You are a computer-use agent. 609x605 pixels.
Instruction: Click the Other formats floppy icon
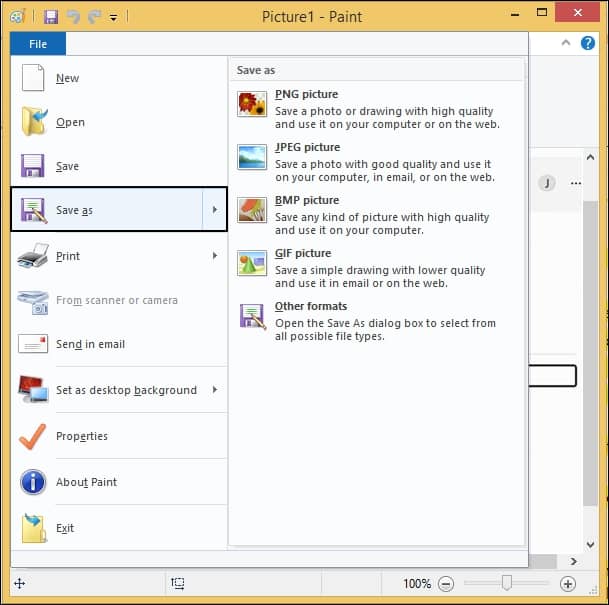[253, 316]
